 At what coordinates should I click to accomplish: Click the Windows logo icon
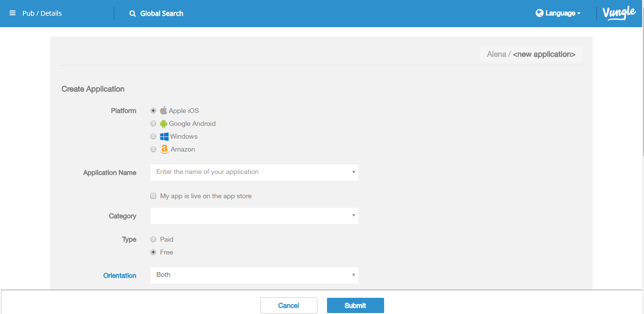[x=164, y=137]
